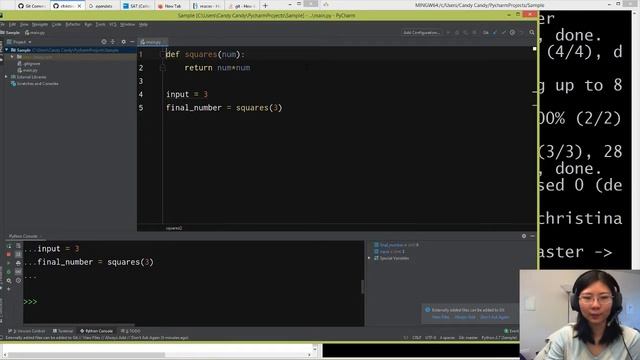Select the .gitignore file in project tree
Screen dimensions: 640x360
coord(29,64)
